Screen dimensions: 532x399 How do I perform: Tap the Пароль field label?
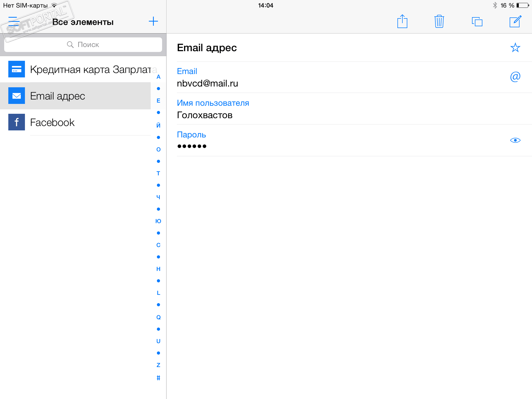pos(191,135)
